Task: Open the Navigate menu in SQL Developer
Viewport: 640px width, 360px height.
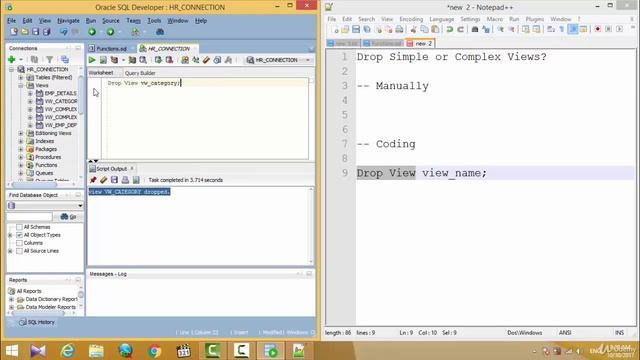Action: [x=68, y=20]
